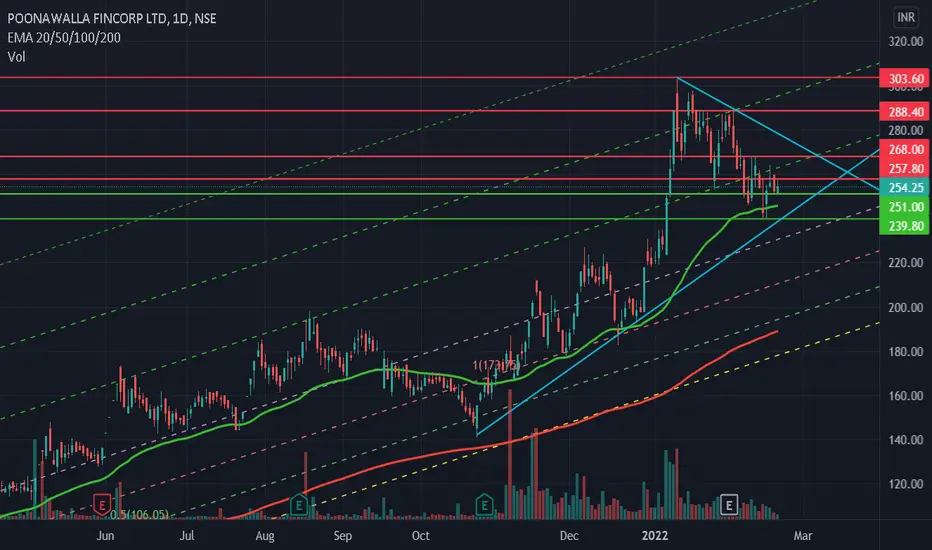
Task: Click the 303.60 red price label
Action: tap(905, 78)
